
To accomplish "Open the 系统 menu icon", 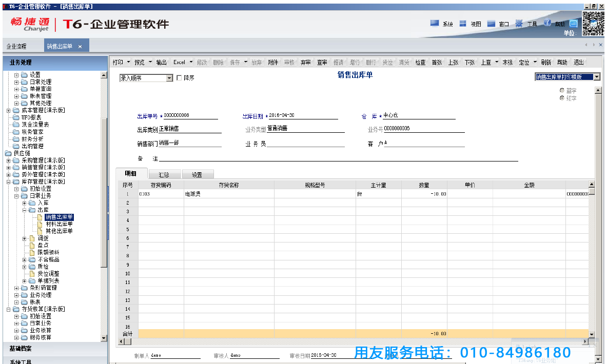I will (435, 24).
